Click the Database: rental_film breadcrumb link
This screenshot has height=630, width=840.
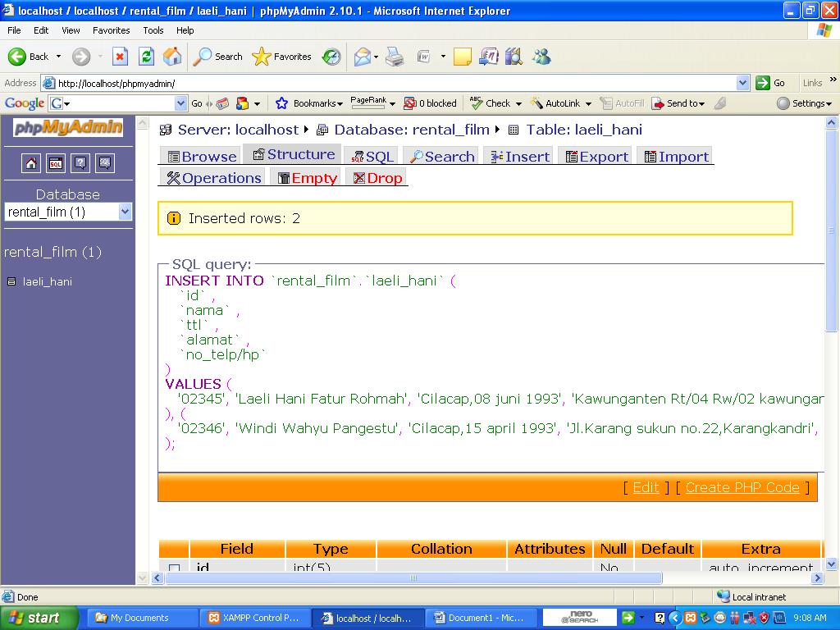(x=412, y=130)
